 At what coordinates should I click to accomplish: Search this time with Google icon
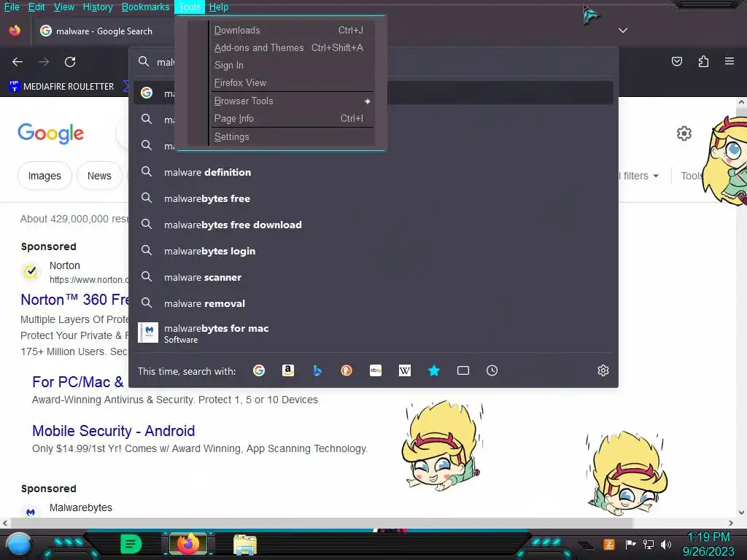click(259, 370)
